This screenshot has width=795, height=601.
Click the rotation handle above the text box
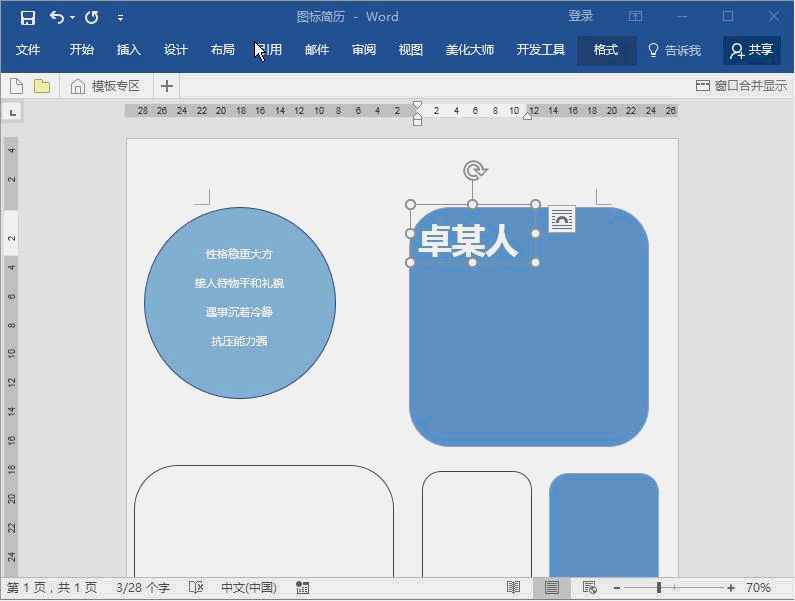(x=475, y=171)
